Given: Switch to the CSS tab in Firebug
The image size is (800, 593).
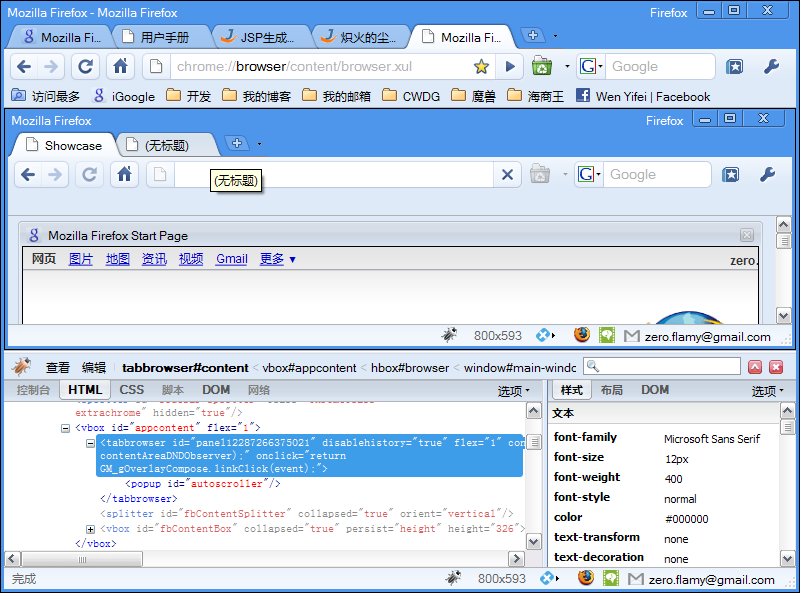Looking at the screenshot, I should coord(132,390).
